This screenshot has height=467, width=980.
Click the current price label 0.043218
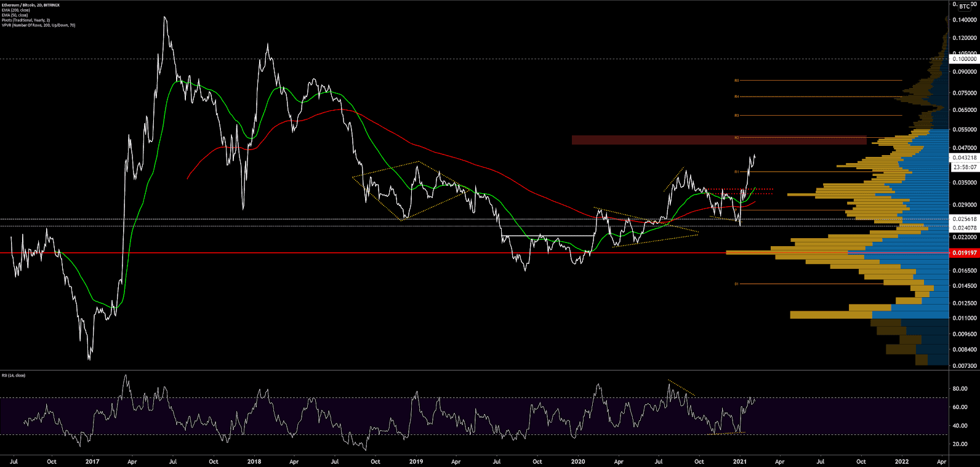point(964,158)
